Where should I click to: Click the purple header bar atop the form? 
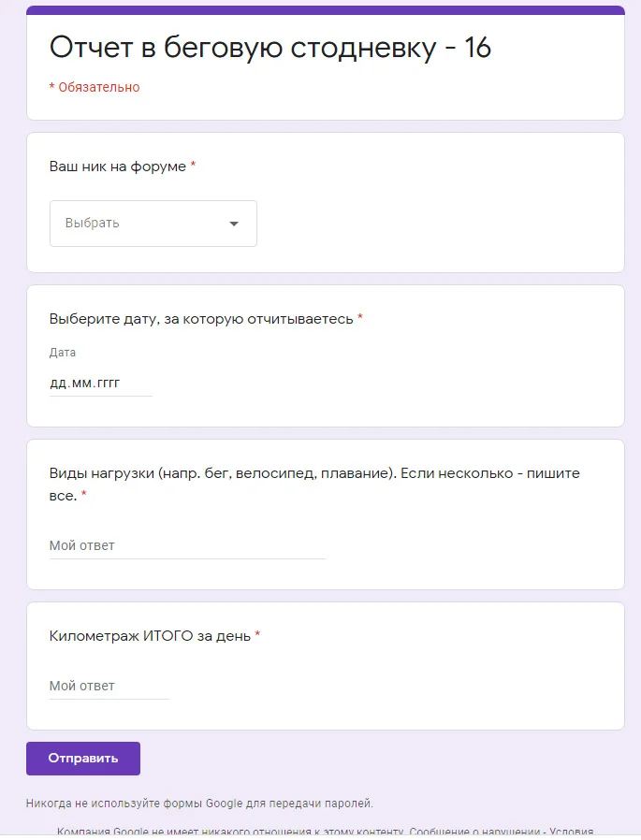pyautogui.click(x=326, y=10)
